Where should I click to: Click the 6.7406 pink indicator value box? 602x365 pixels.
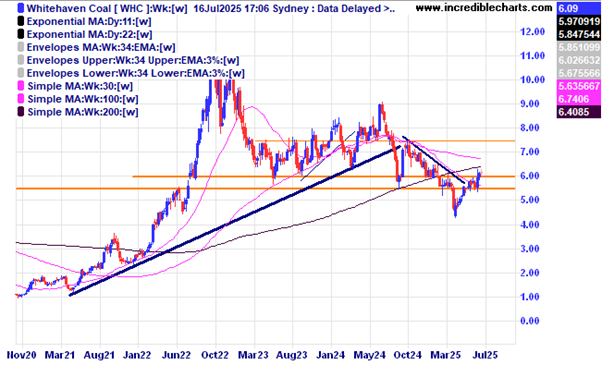pos(579,99)
